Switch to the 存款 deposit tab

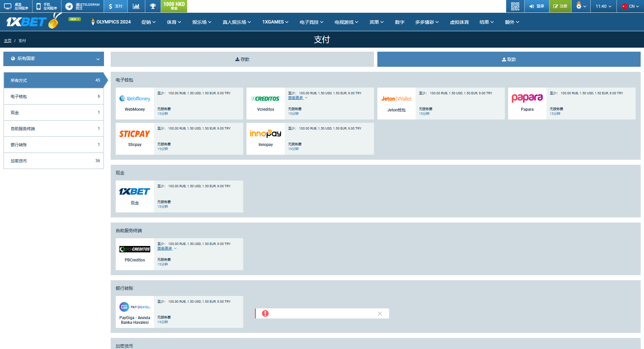point(242,59)
